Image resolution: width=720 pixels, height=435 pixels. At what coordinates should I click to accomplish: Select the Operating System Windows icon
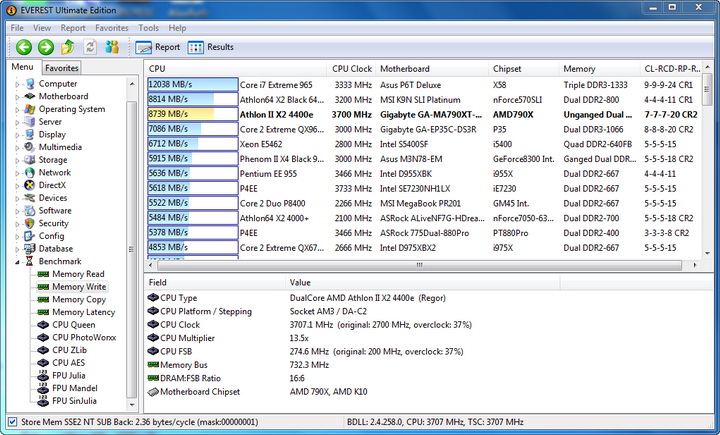click(30, 109)
